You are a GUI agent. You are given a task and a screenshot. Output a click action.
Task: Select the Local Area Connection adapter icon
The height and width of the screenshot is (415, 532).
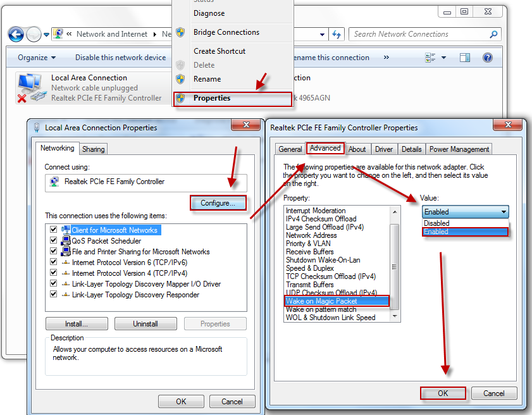[x=30, y=87]
